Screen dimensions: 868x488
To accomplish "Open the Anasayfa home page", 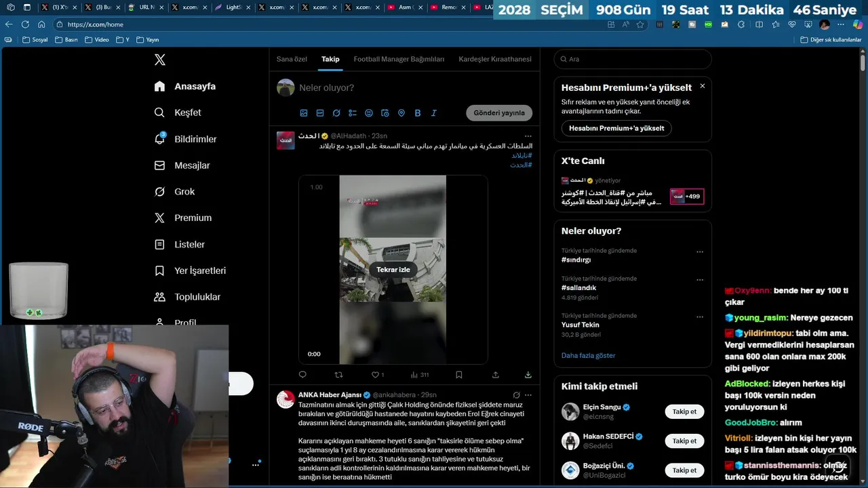I will pyautogui.click(x=185, y=86).
